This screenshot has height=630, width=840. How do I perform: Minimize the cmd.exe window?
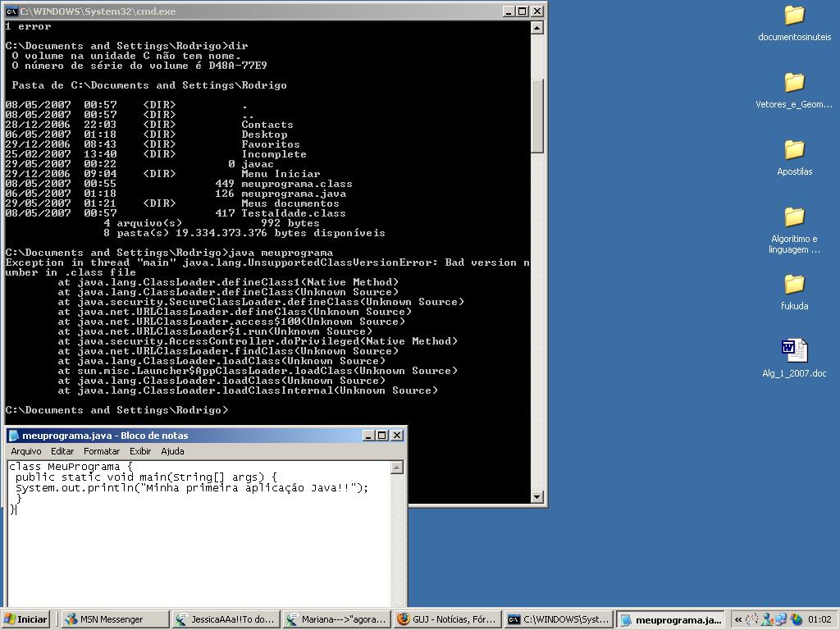[x=509, y=11]
